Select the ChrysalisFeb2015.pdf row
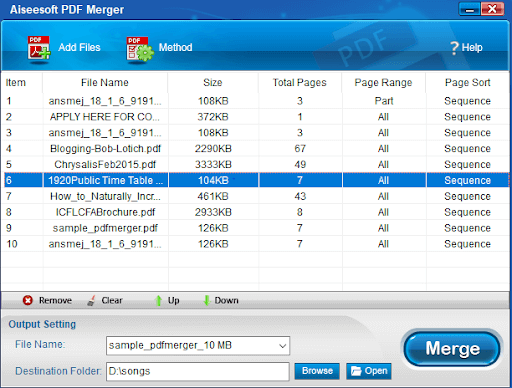Image resolution: width=512 pixels, height=388 pixels. [255, 164]
